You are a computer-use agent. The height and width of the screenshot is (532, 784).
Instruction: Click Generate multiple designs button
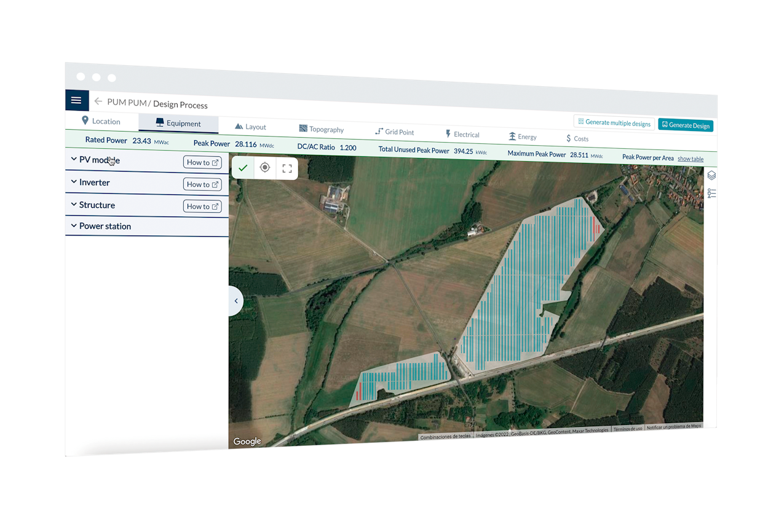614,122
